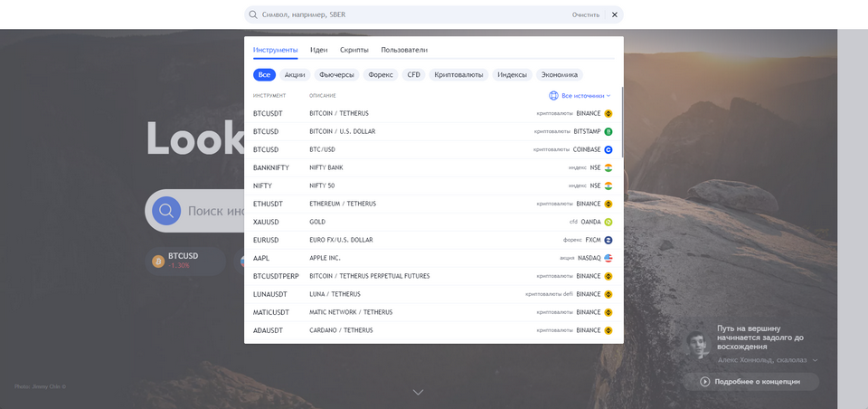
Task: Click the globe icon next to "Все источники"
Action: [x=553, y=95]
